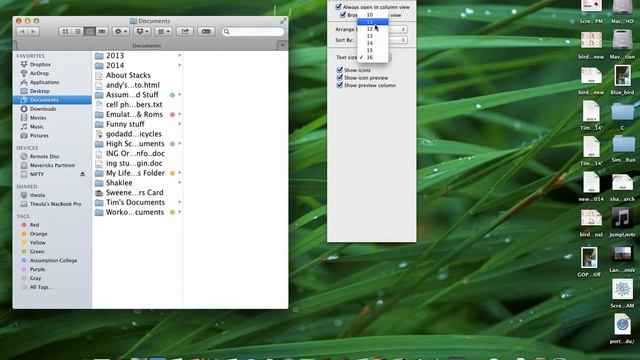The image size is (640, 360).
Task: Toggle the Show icon preview checkbox
Action: [x=340, y=78]
